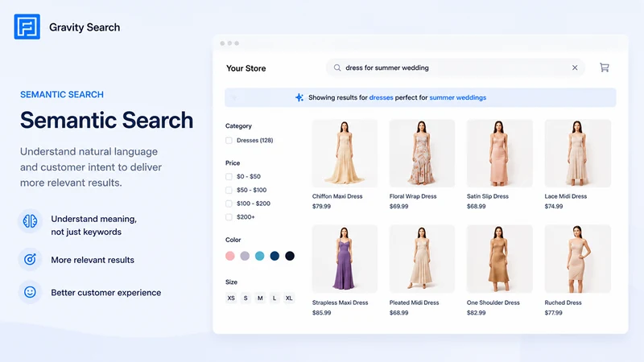Click the Pleated Midi Dress title

[414, 302]
